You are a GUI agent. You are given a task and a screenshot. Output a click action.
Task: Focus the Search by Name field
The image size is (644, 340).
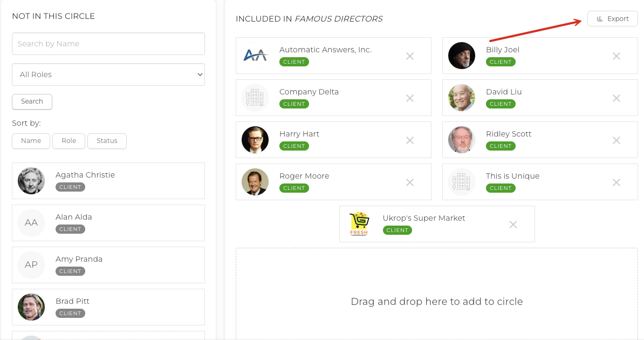(108, 44)
